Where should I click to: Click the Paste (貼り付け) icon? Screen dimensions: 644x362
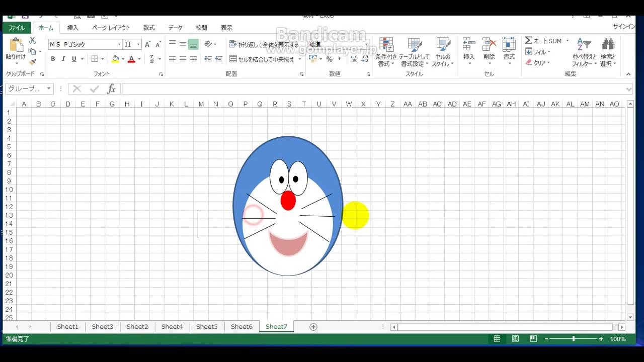pyautogui.click(x=16, y=45)
